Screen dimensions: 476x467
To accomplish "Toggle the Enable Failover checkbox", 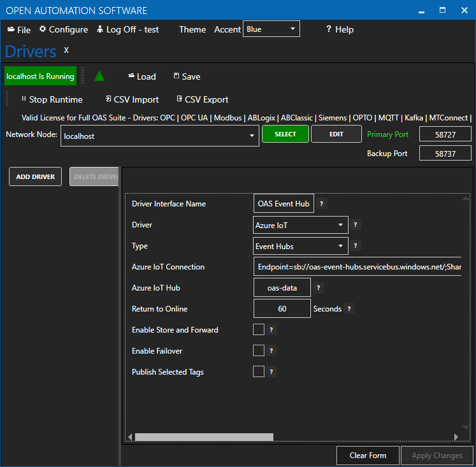I will point(259,351).
